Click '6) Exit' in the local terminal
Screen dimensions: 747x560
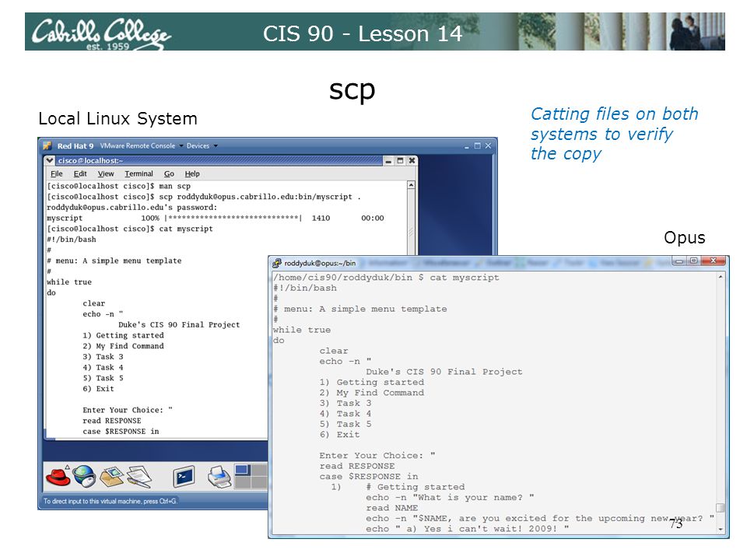point(98,389)
